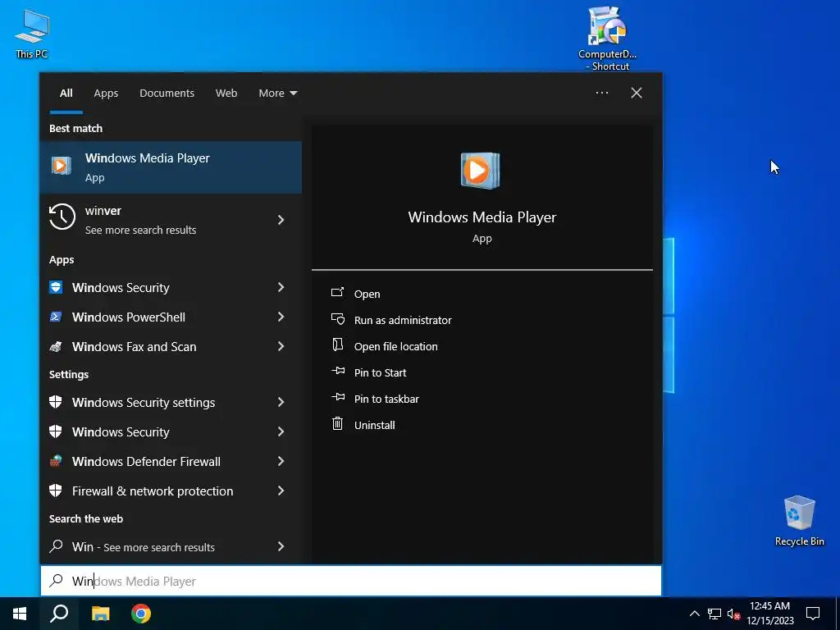Open the network status tray icon

pyautogui.click(x=714, y=614)
